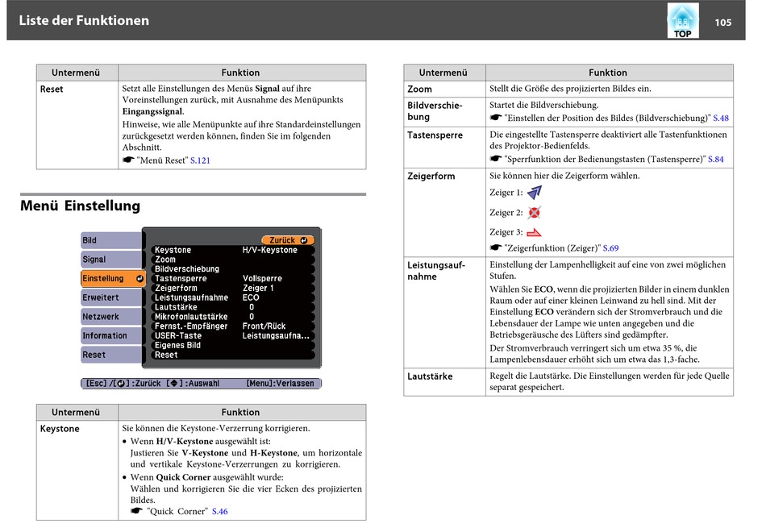The height and width of the screenshot is (532, 766).
Task: Click the H/V-Keystone value
Action: tap(269, 250)
